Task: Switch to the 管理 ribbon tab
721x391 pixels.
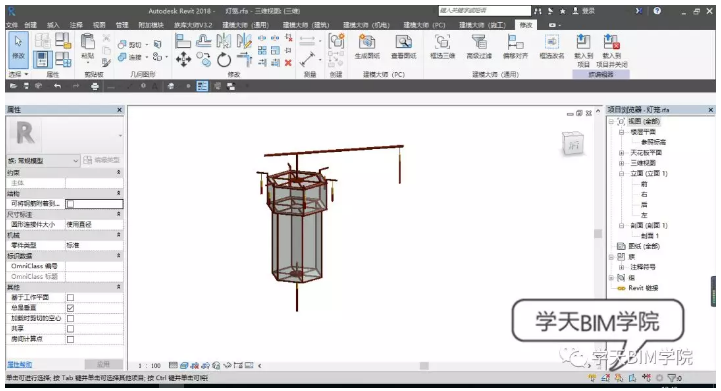Action: tap(122, 25)
